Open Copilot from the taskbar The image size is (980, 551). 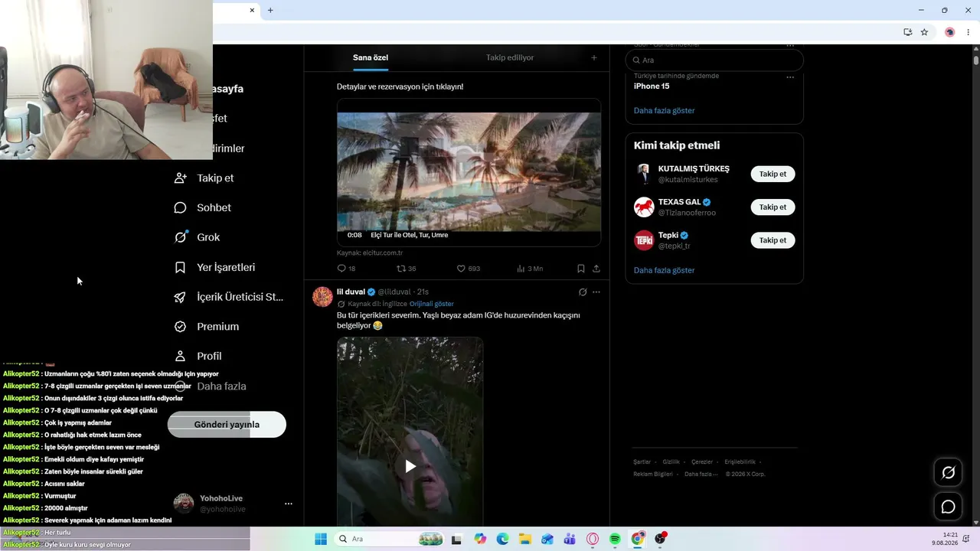pyautogui.click(x=480, y=540)
